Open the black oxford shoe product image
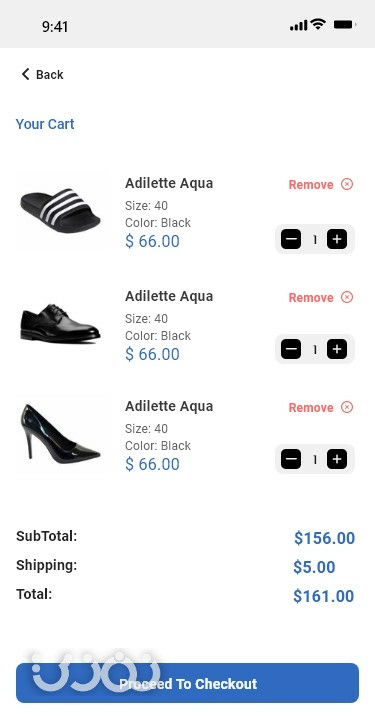Screen dimensions: 375x716 (61, 323)
